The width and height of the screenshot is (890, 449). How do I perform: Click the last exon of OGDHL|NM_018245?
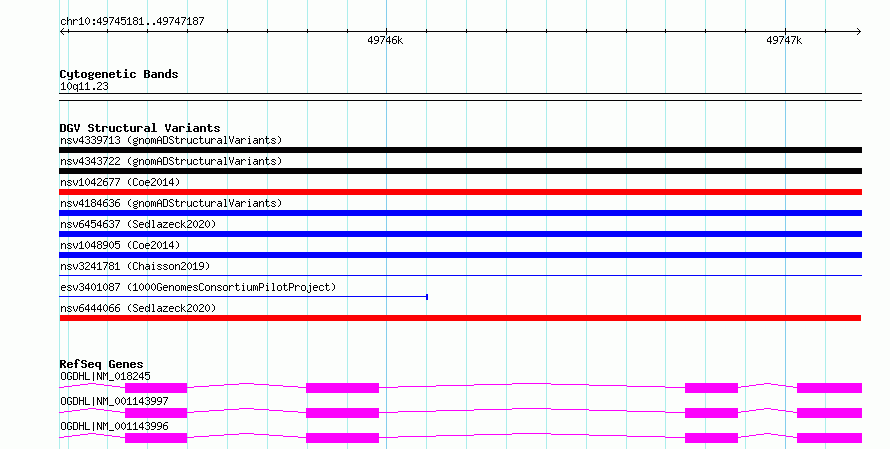point(829,388)
